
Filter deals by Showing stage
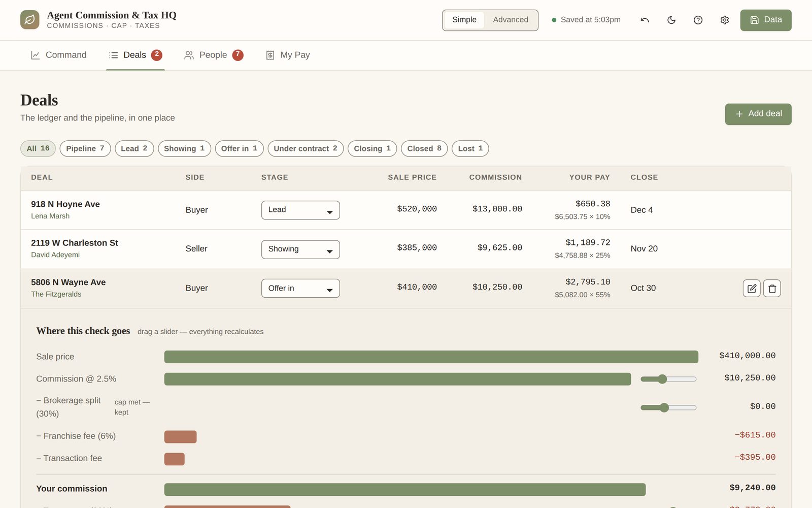184,148
